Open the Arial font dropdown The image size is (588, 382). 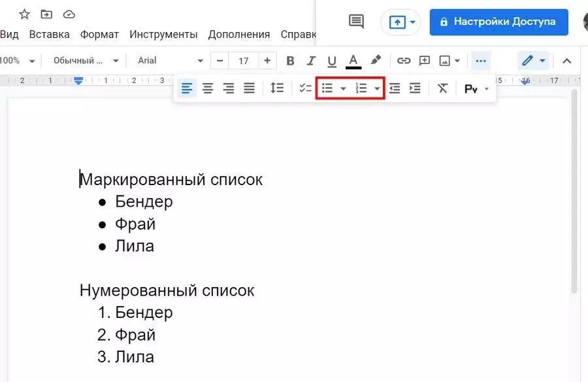click(167, 60)
